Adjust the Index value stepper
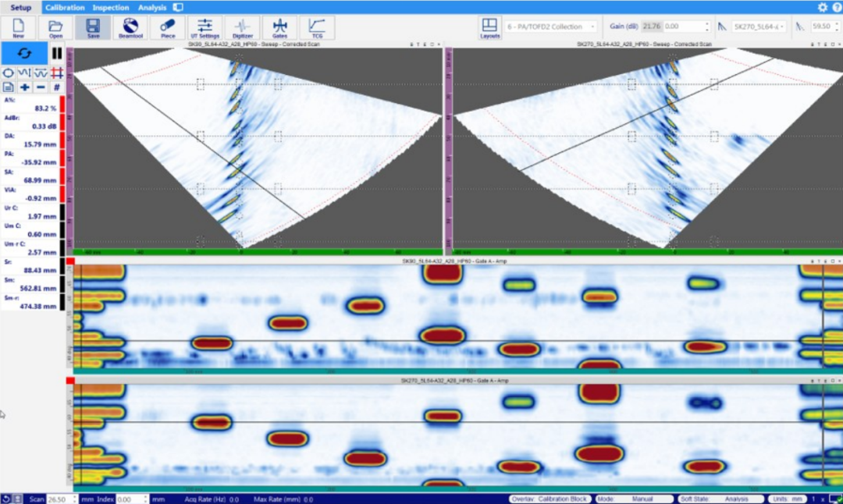The height and width of the screenshot is (504, 843). (144, 499)
